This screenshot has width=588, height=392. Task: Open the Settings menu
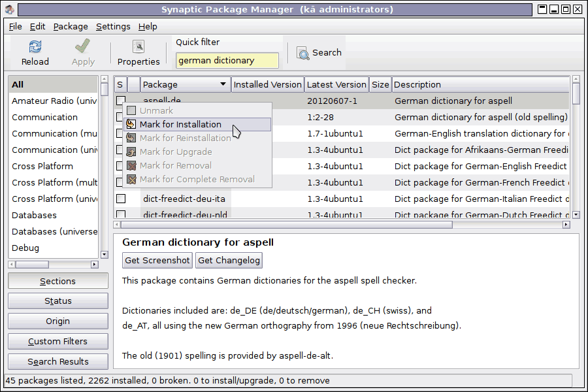pyautogui.click(x=113, y=27)
